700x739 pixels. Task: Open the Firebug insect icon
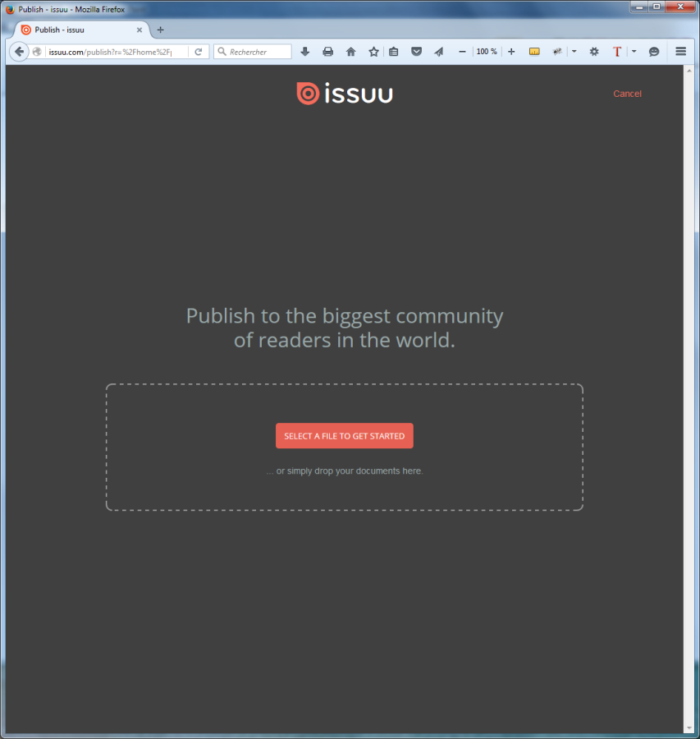pyautogui.click(x=557, y=52)
